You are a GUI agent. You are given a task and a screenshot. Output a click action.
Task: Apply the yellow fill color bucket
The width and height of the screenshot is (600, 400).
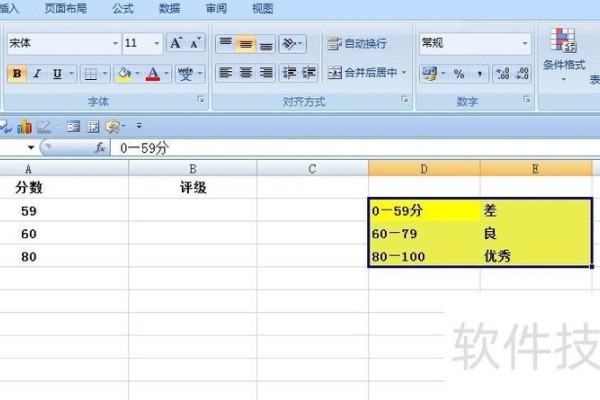click(x=124, y=73)
